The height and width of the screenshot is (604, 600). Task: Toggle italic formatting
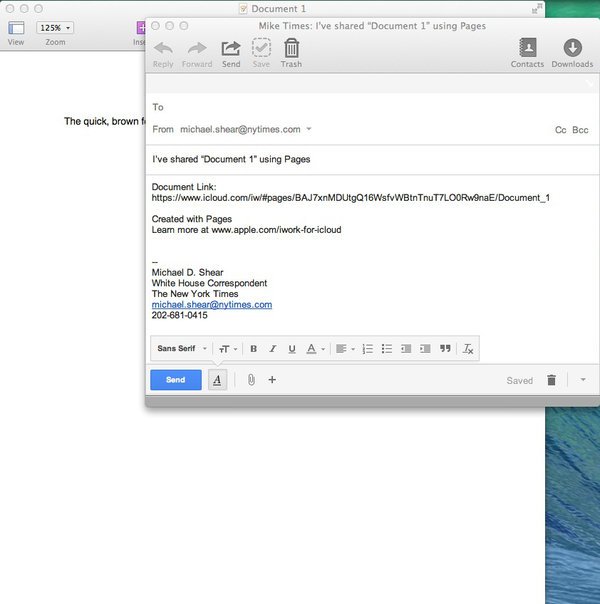tap(273, 349)
